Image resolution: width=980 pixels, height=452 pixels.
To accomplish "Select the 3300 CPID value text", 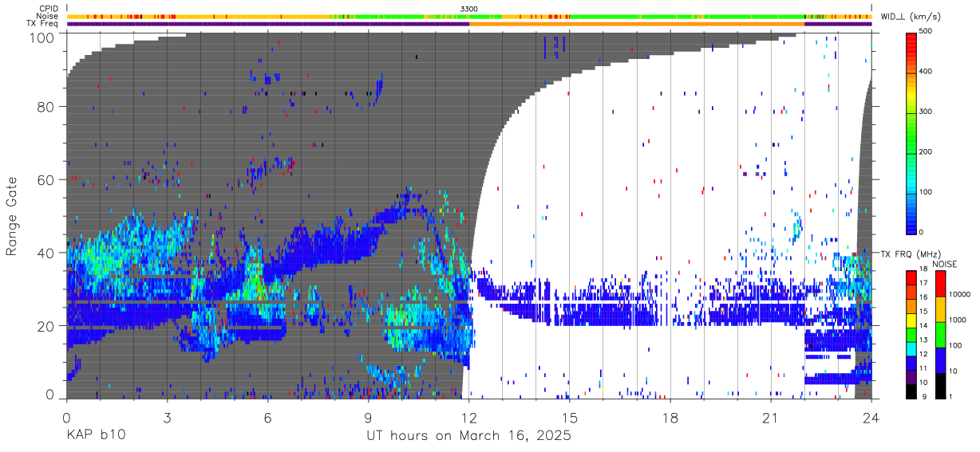I will pos(468,9).
